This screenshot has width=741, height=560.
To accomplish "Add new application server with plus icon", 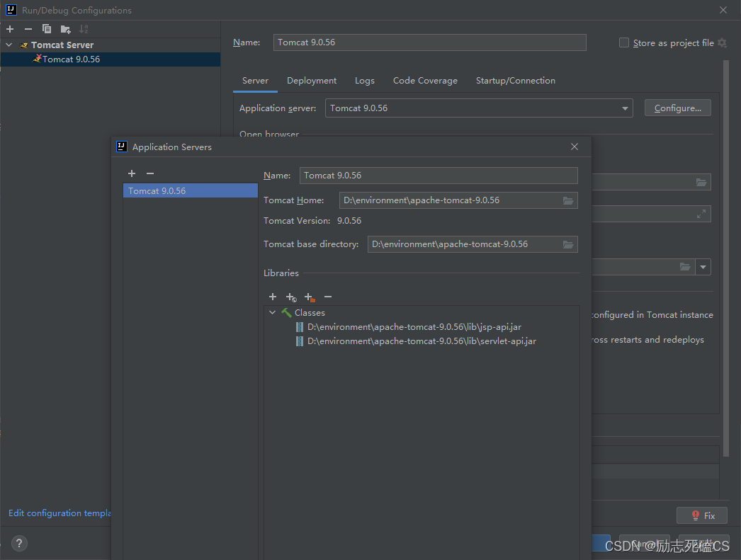I will [132, 173].
